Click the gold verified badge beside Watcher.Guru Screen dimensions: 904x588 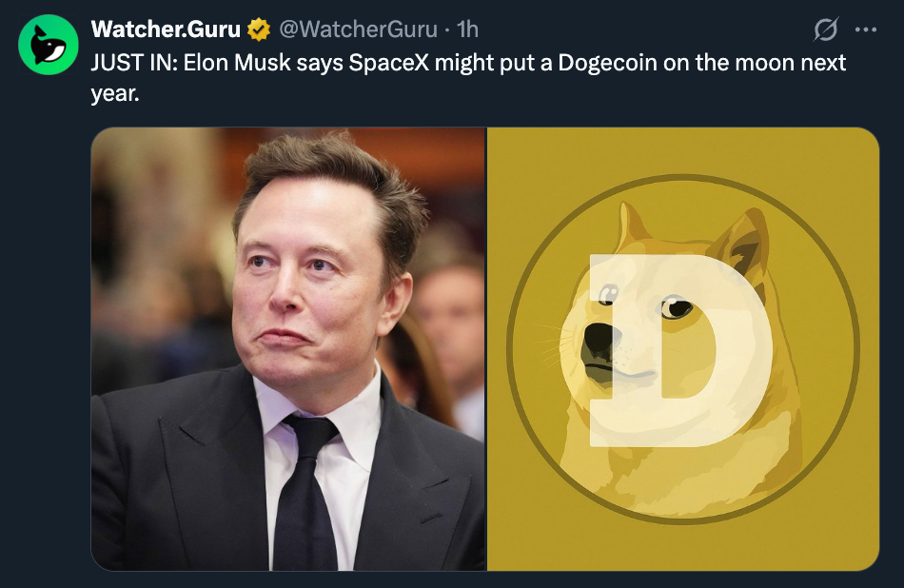pos(259,29)
